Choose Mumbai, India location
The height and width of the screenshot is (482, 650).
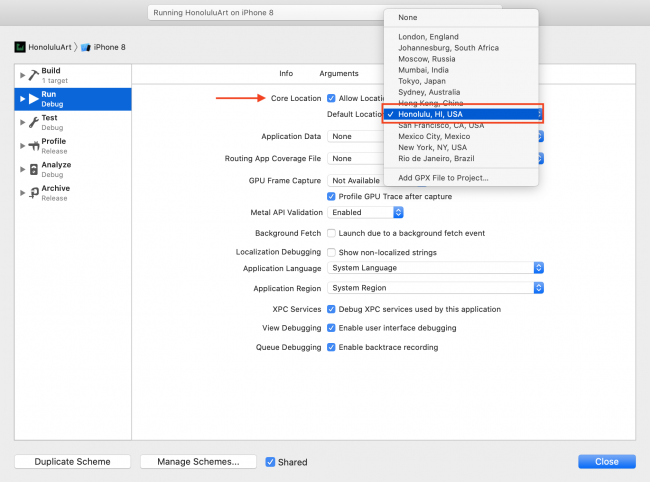pos(461,70)
